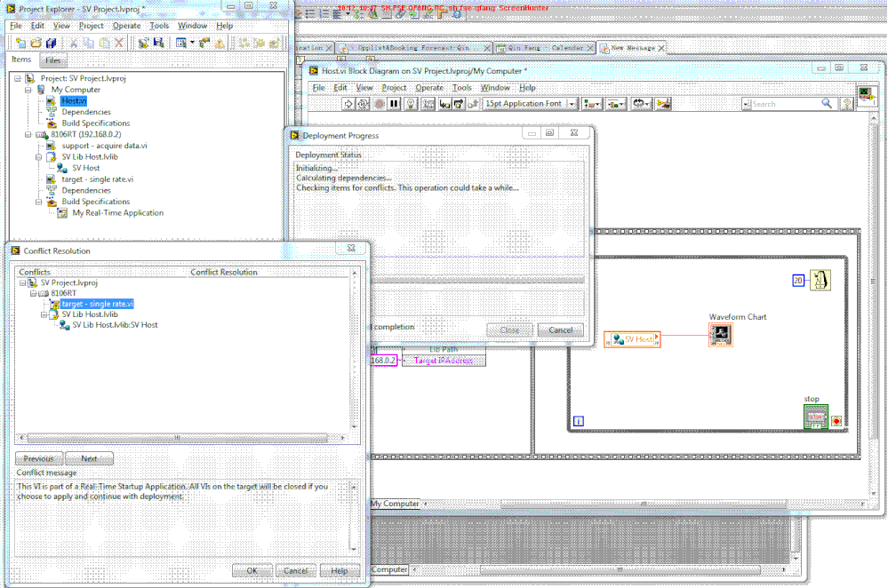The width and height of the screenshot is (888, 588).
Task: Select My Real-Time Application build specification
Action: pyautogui.click(x=118, y=213)
